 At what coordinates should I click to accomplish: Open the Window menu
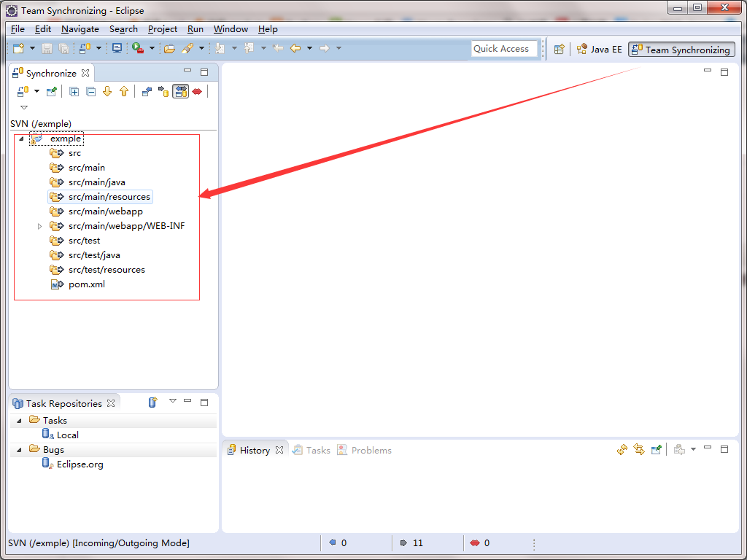(231, 29)
